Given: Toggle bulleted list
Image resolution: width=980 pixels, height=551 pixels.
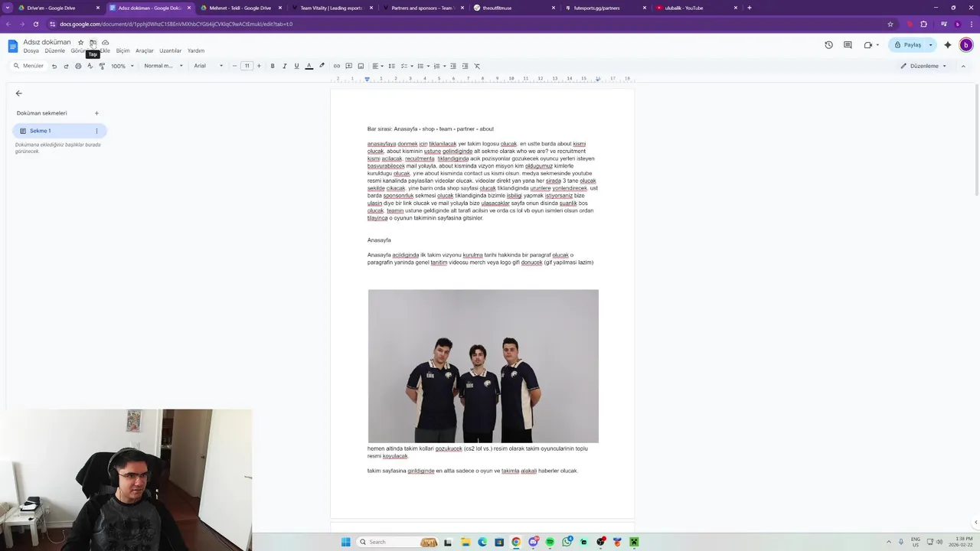Looking at the screenshot, I should click(x=420, y=66).
